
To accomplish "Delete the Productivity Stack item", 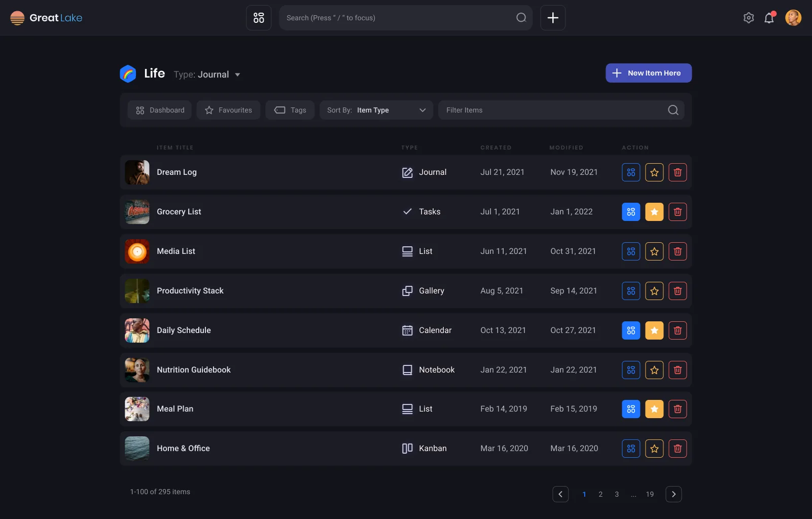I will click(678, 291).
